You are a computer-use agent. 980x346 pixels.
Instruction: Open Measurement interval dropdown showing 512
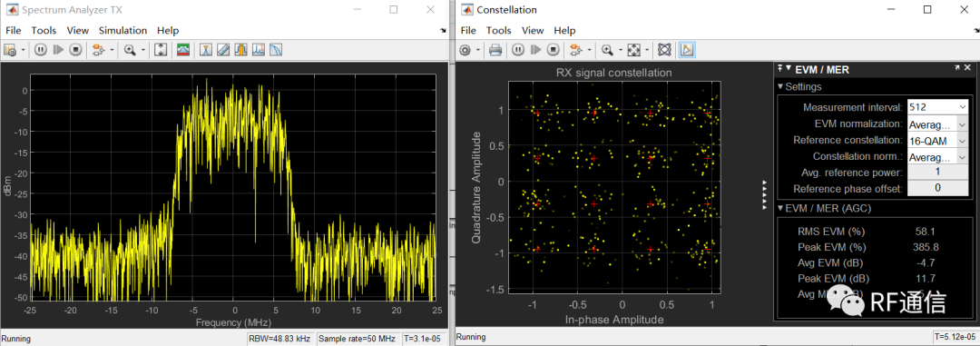(936, 107)
